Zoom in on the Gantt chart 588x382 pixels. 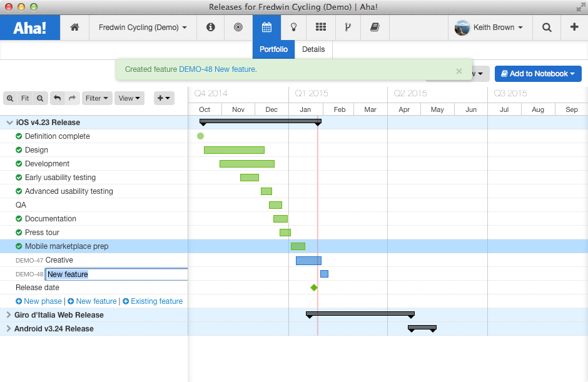pyautogui.click(x=10, y=98)
